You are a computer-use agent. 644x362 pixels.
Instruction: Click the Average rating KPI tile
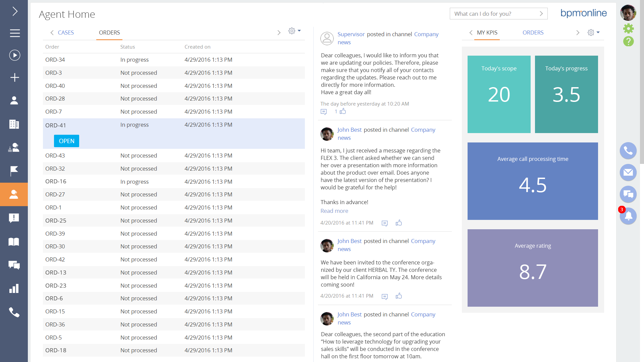tap(532, 268)
